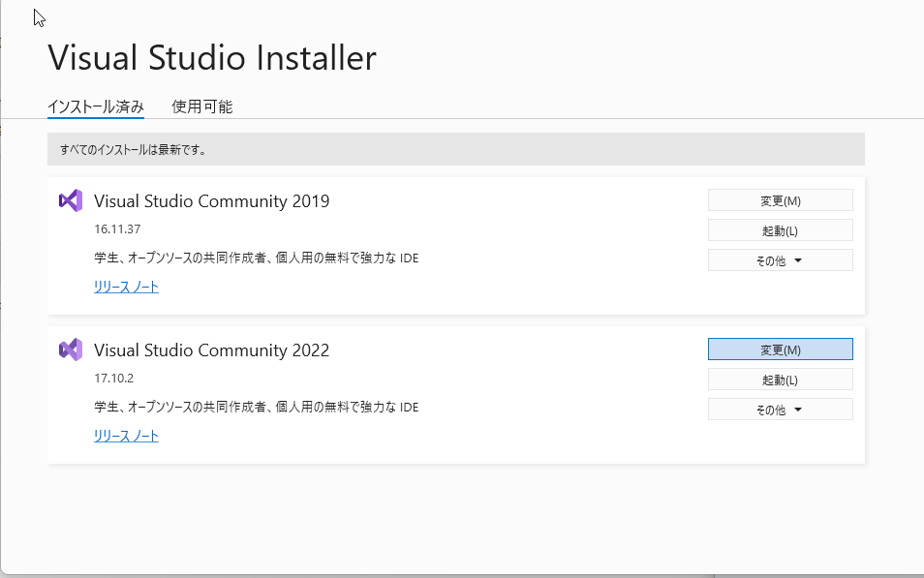Click the 2022 description 学生、オープンソースの共同作成者 text

click(x=256, y=408)
